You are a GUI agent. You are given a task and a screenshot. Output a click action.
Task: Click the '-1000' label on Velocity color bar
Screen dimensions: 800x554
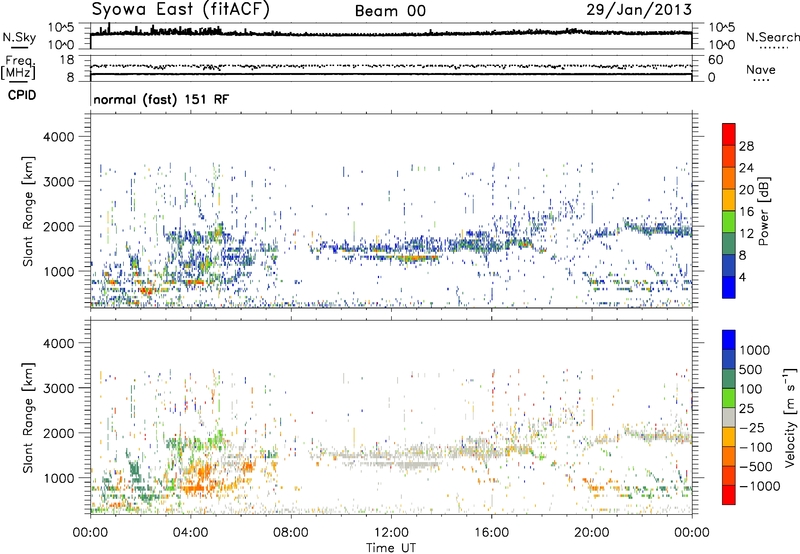759,486
